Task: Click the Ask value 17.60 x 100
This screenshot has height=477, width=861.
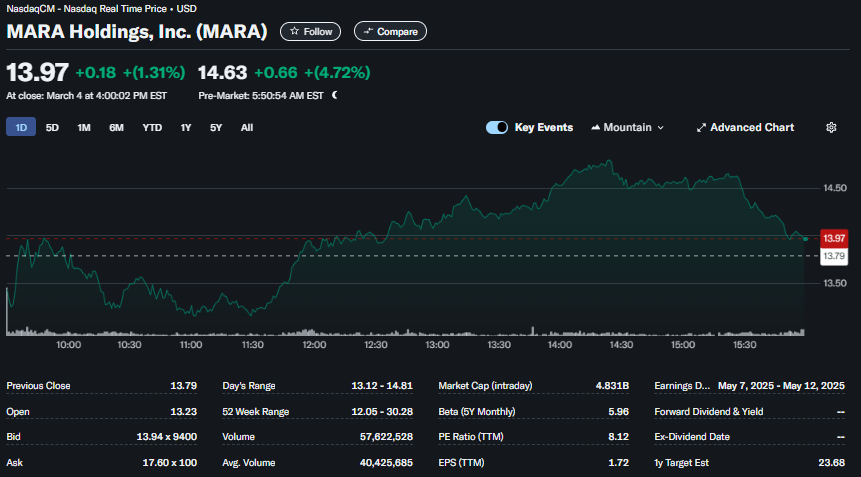Action: tap(170, 463)
